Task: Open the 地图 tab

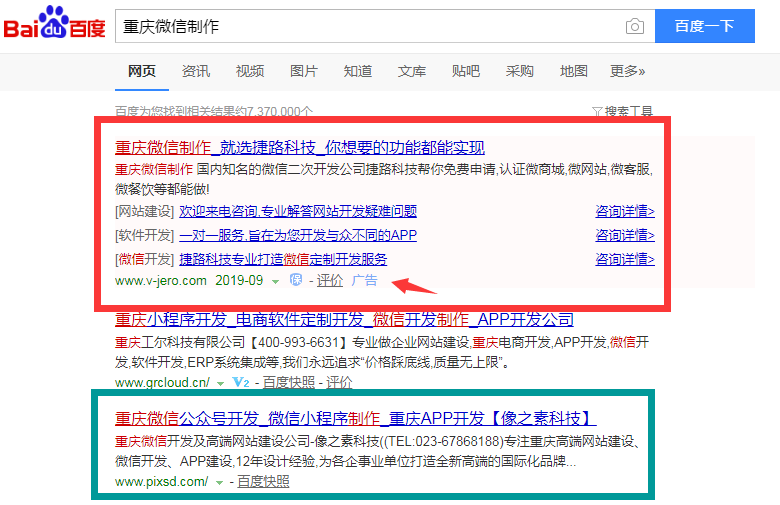Action: pos(574,71)
